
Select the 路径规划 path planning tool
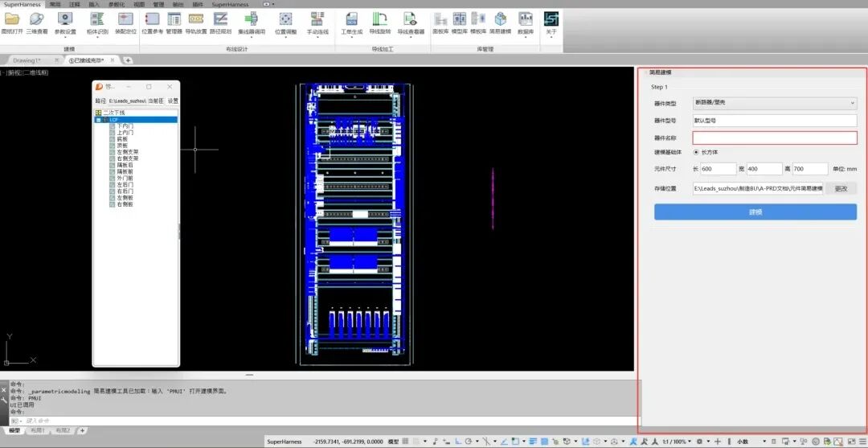pyautogui.click(x=219, y=19)
